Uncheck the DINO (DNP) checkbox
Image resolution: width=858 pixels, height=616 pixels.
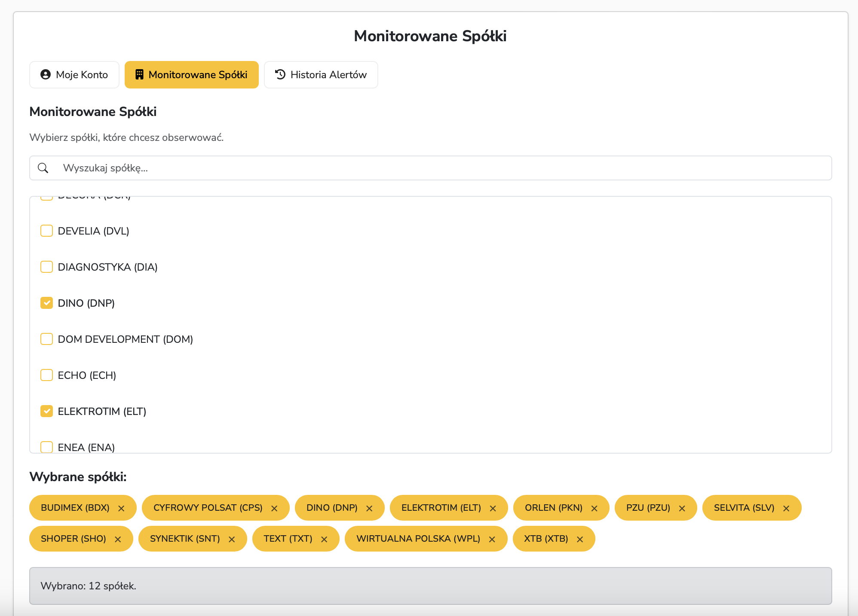tap(46, 303)
